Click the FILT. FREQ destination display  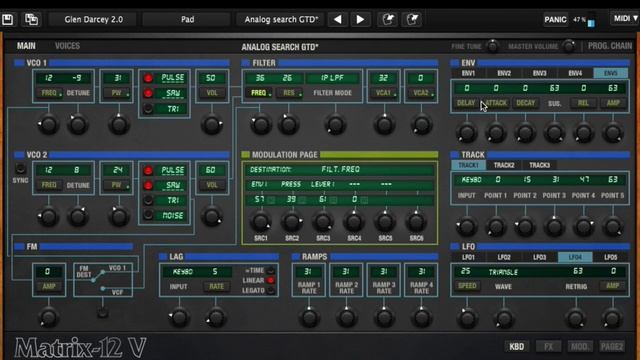point(340,169)
